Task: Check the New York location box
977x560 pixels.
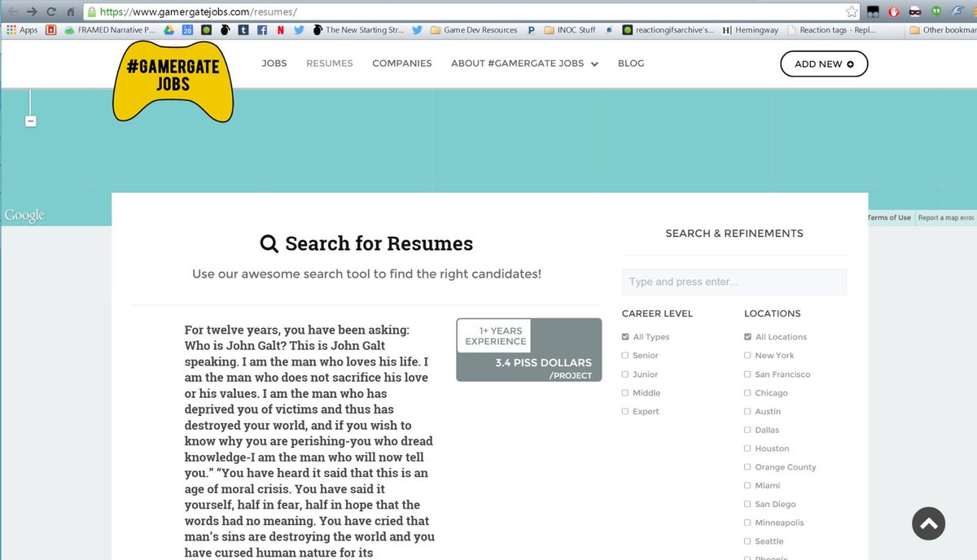Action: (x=747, y=356)
